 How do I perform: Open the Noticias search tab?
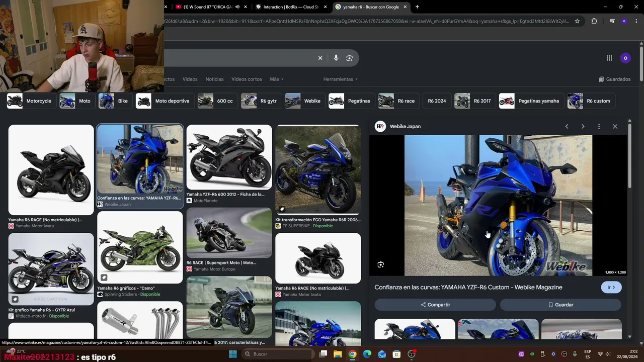click(214, 79)
